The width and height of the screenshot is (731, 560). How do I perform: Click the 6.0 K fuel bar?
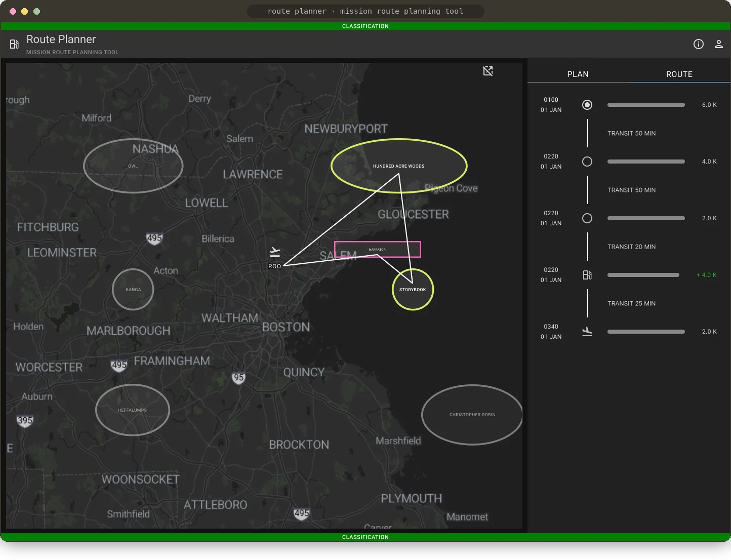click(646, 105)
